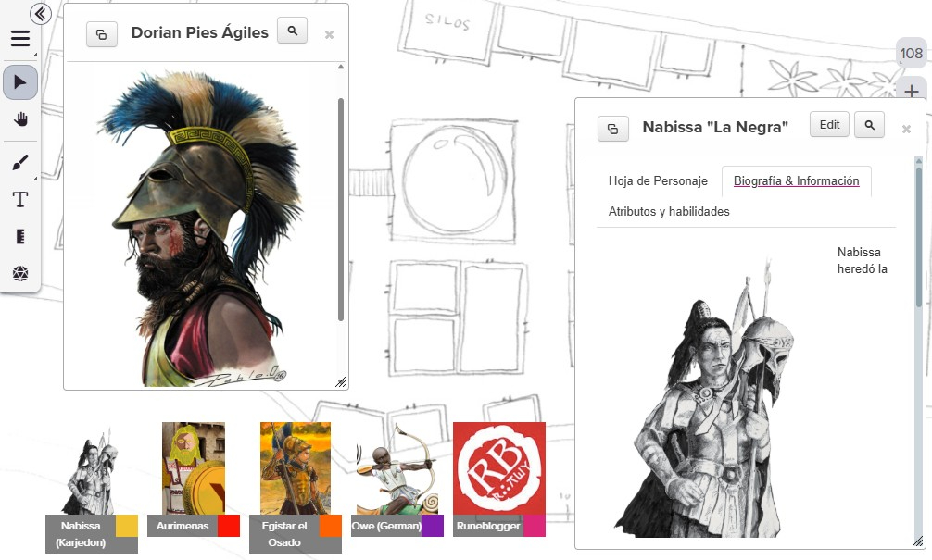Screen dimensions: 932x560
Task: Click magnifier button in Nabissa window
Action: click(869, 125)
